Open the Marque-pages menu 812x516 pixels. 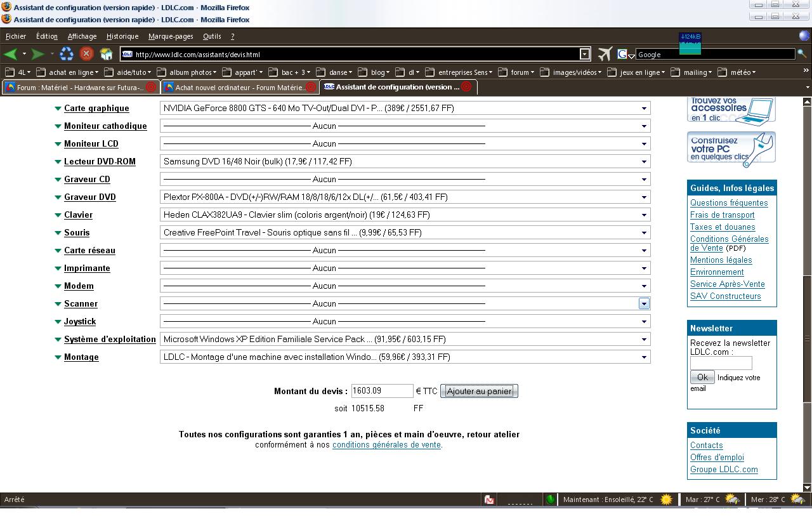click(171, 36)
